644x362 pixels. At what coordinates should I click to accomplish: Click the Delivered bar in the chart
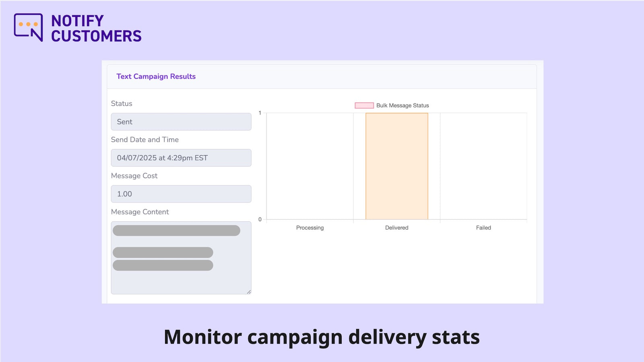pos(396,165)
